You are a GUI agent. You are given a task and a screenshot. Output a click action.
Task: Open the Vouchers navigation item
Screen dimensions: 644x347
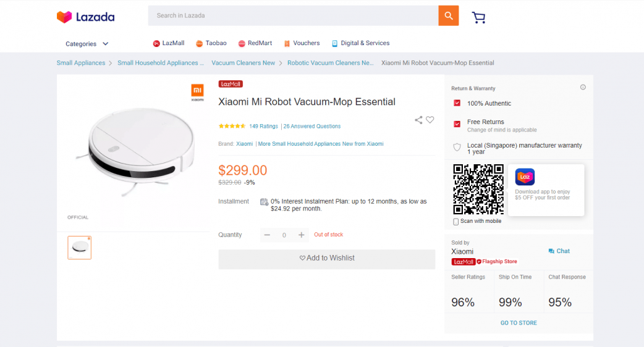302,43
